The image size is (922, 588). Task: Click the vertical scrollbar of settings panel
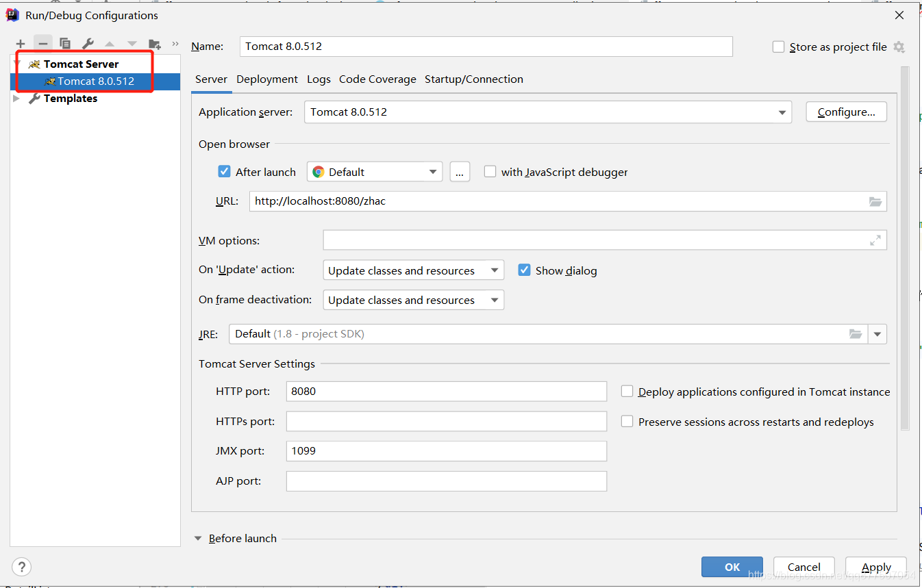(905, 248)
